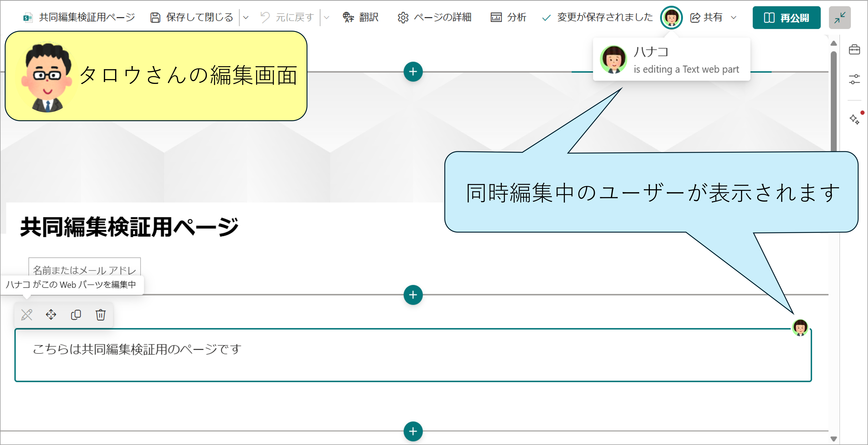Click the 変更が保存されました status text
Screen dimensions: 868x445
(605, 17)
